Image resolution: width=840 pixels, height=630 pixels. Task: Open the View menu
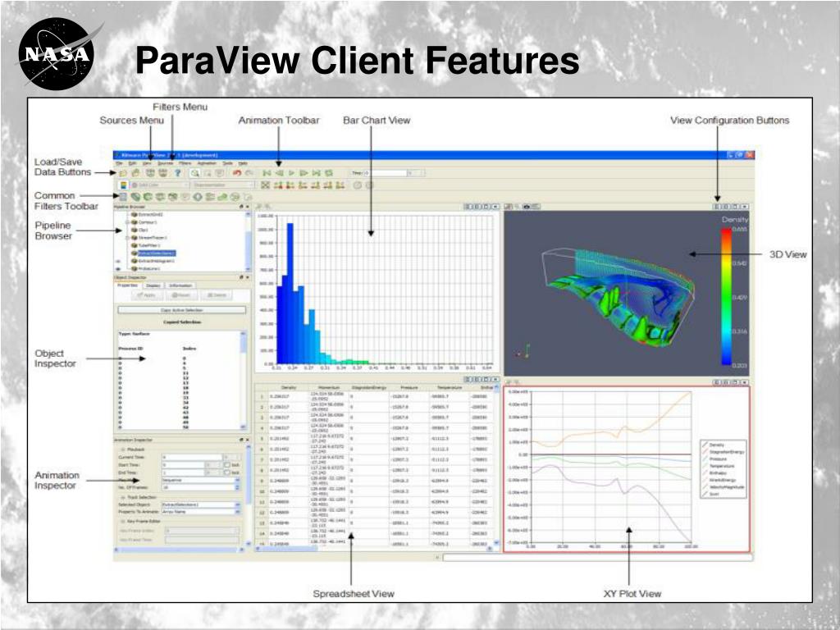click(x=147, y=163)
